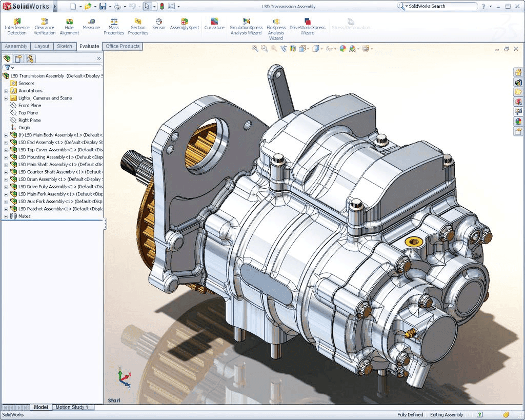Open Custom Properties task pane tab
Screen dimensions: 525x420
click(x=518, y=131)
